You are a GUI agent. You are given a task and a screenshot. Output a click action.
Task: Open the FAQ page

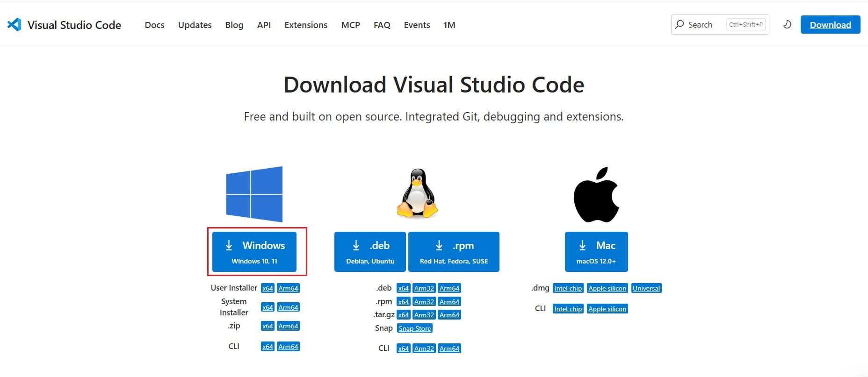coord(382,25)
